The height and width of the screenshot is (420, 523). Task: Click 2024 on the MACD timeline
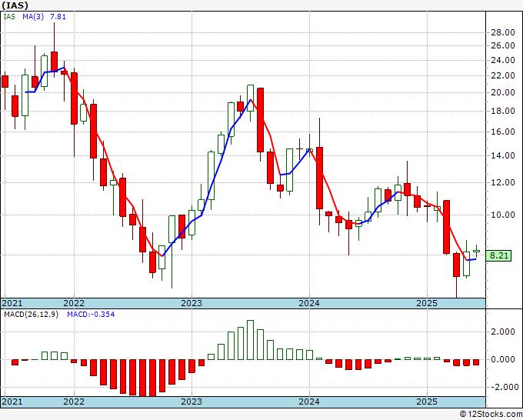click(x=309, y=402)
